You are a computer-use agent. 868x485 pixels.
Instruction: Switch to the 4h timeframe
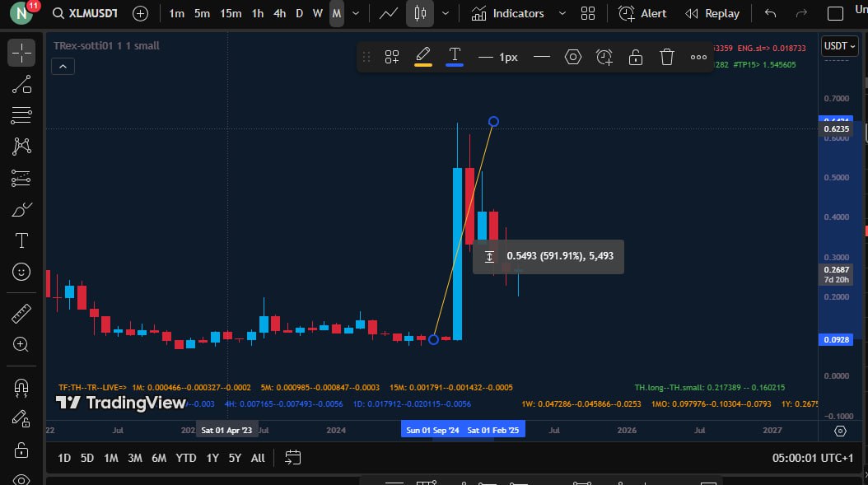pos(280,13)
